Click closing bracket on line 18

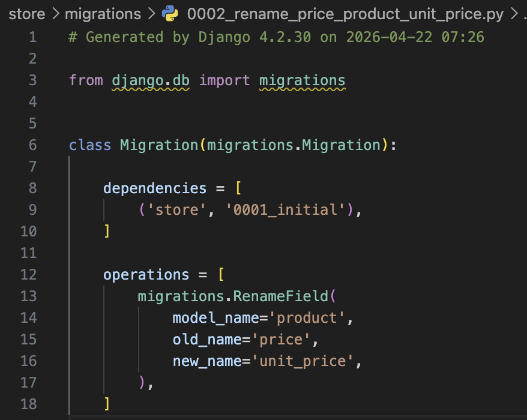pyautogui.click(x=107, y=404)
